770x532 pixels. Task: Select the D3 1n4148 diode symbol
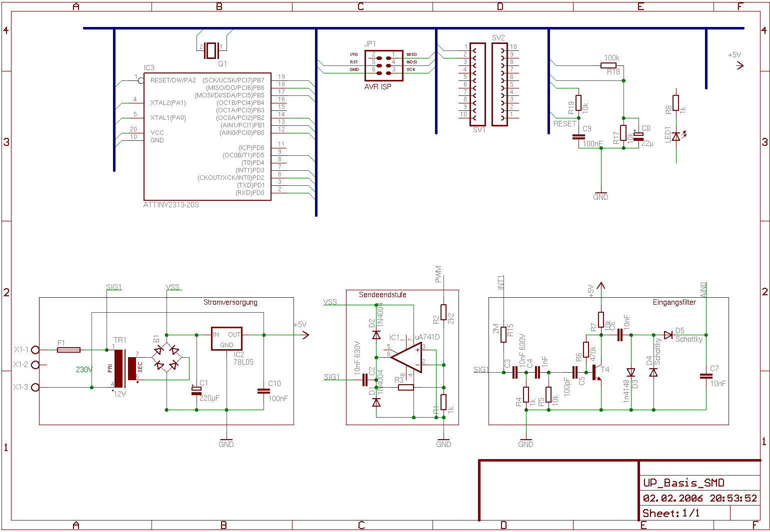coord(631,373)
